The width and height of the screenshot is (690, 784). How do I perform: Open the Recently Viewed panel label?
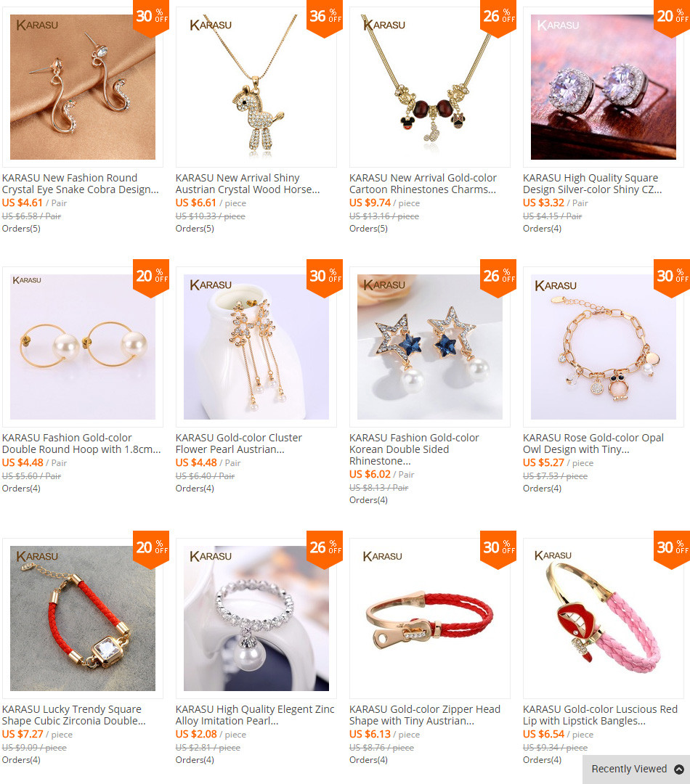629,769
